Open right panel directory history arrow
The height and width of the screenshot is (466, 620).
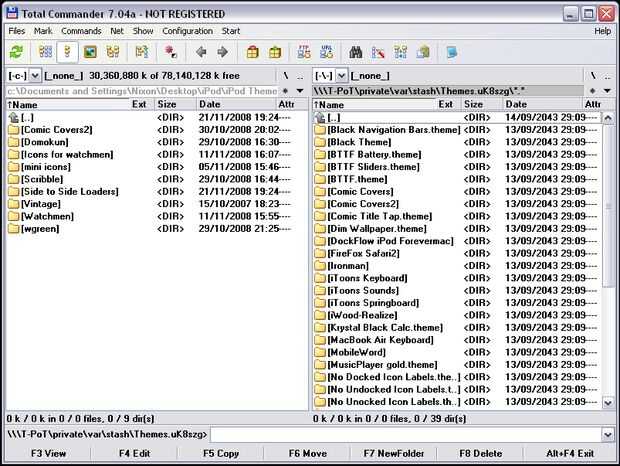tap(607, 91)
